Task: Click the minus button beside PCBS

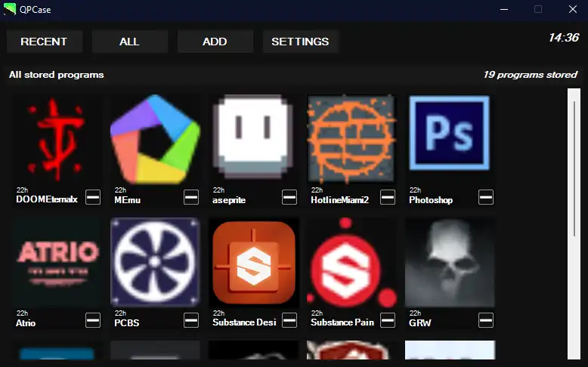Action: [191, 320]
